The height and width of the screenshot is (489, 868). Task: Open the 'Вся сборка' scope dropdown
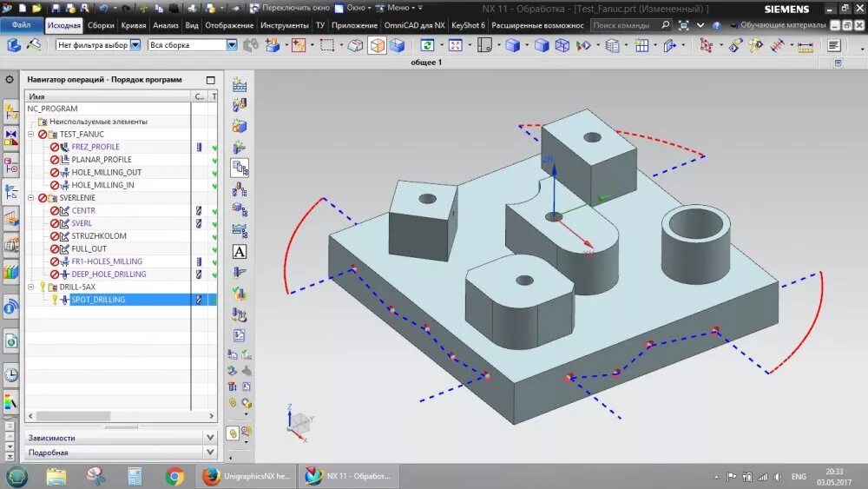click(x=232, y=45)
